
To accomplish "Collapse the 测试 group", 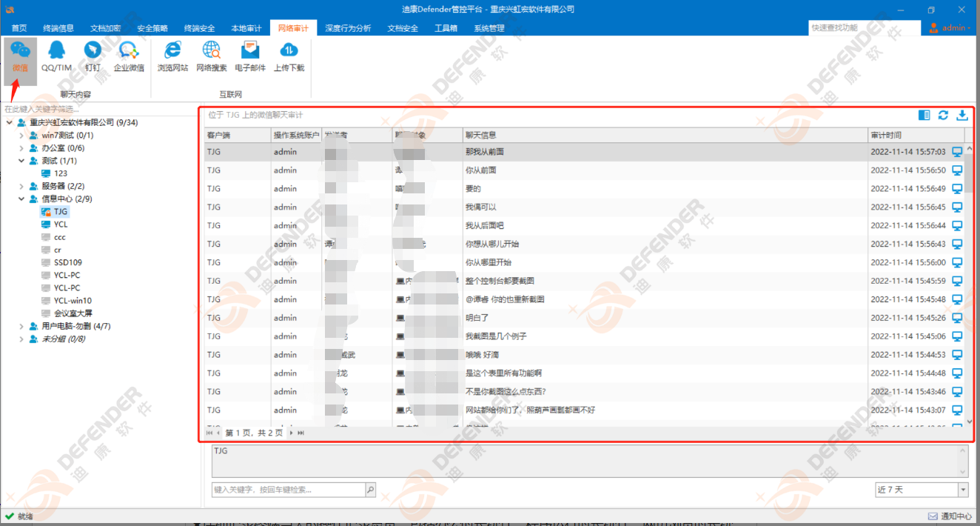I will click(x=21, y=161).
